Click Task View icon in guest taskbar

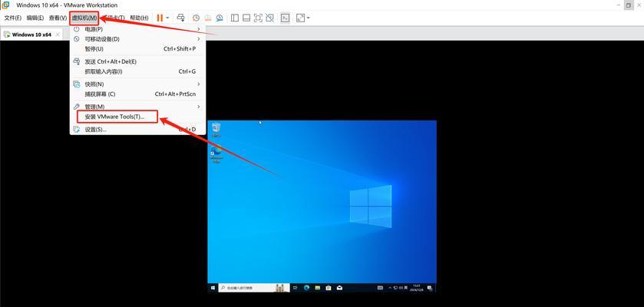tap(296, 288)
